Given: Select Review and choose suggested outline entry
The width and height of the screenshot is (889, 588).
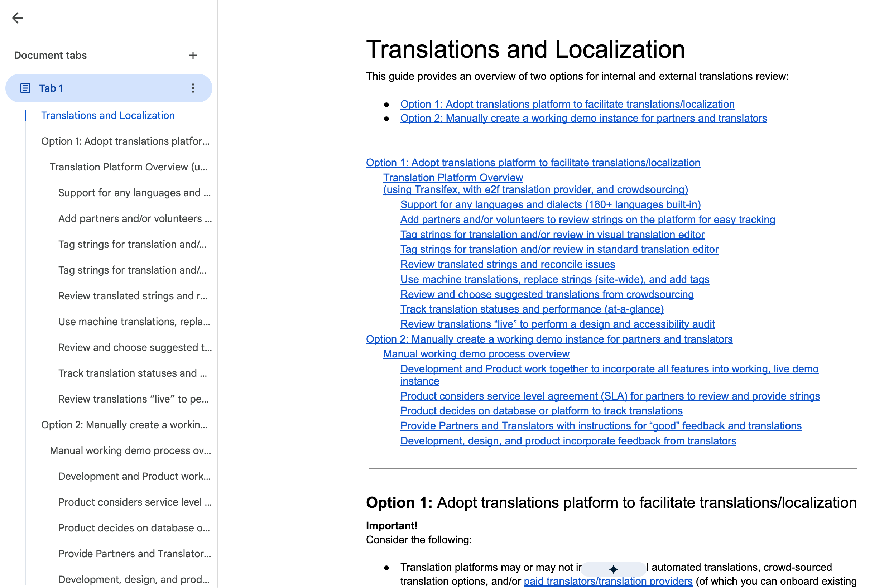Looking at the screenshot, I should pos(135,348).
